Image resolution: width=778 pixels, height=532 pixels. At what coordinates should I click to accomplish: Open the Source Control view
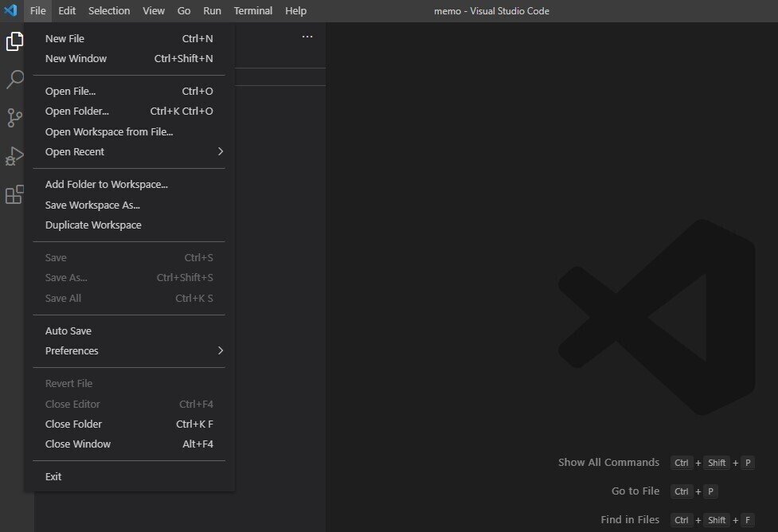click(x=14, y=118)
